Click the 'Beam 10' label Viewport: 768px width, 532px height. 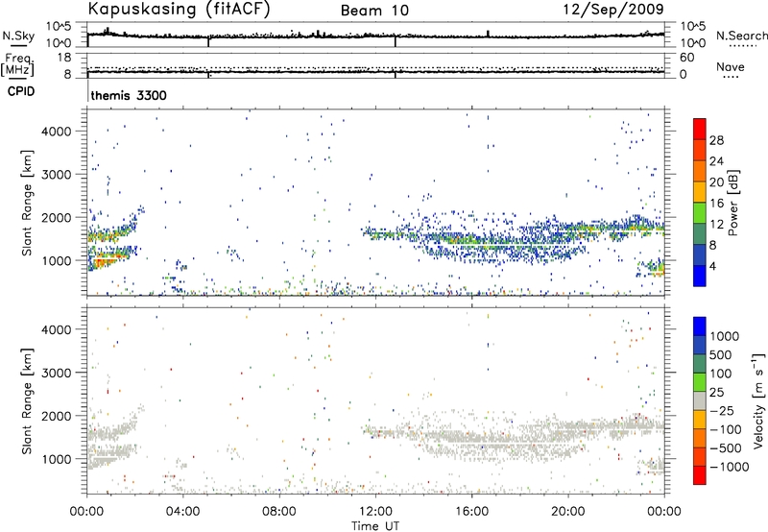[x=374, y=11]
